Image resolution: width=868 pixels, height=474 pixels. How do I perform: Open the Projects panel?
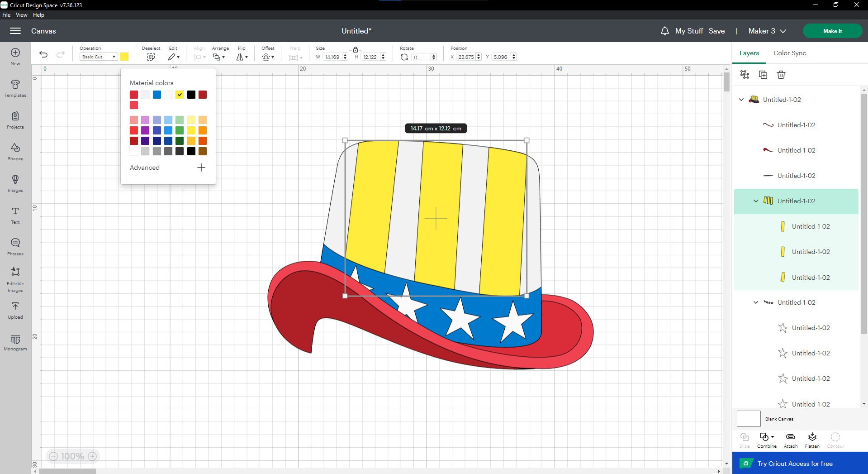pos(15,120)
